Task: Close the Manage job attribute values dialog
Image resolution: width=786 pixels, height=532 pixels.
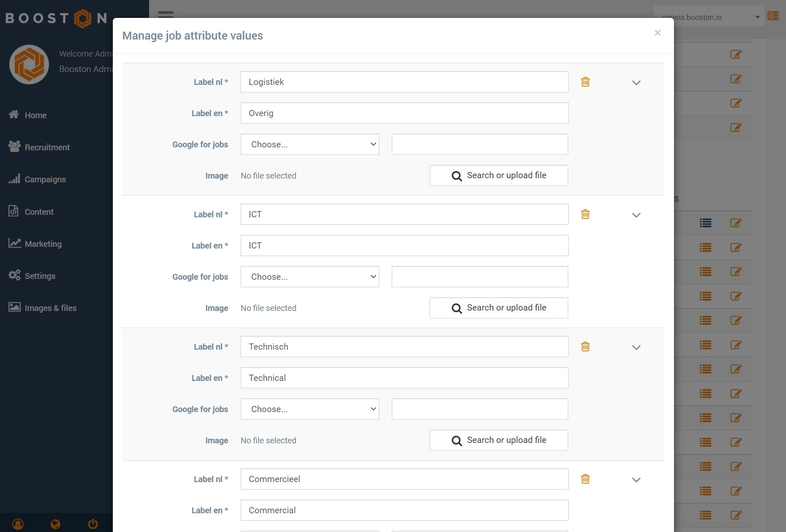Action: (657, 33)
